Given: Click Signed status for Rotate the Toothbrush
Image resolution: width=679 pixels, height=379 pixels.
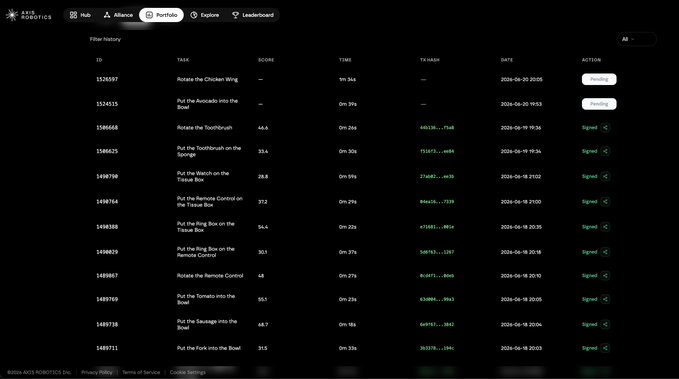Looking at the screenshot, I should [589, 128].
